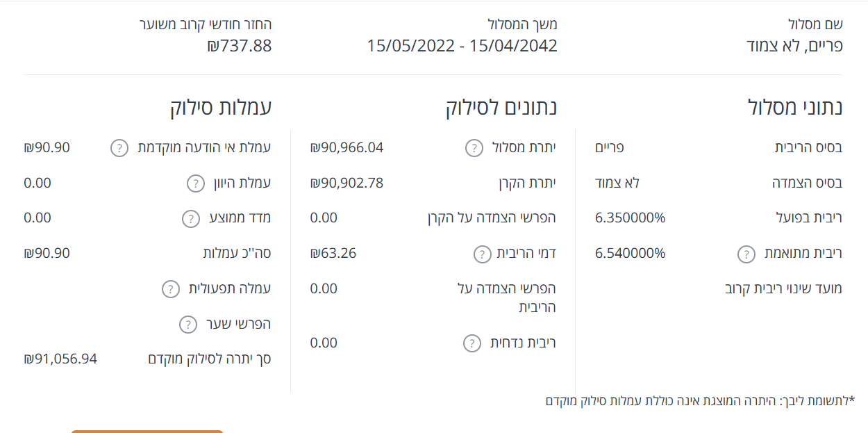Select the actual interest rate 6.350000%

tap(630, 218)
